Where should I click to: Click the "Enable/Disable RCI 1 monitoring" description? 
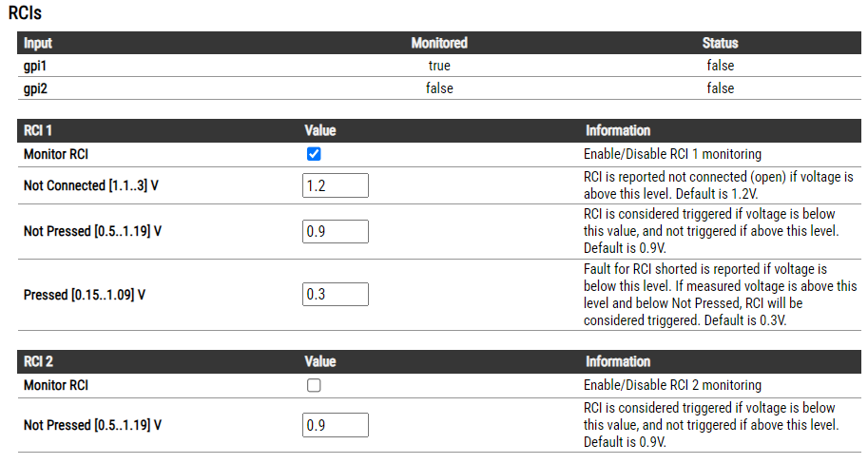tap(672, 154)
